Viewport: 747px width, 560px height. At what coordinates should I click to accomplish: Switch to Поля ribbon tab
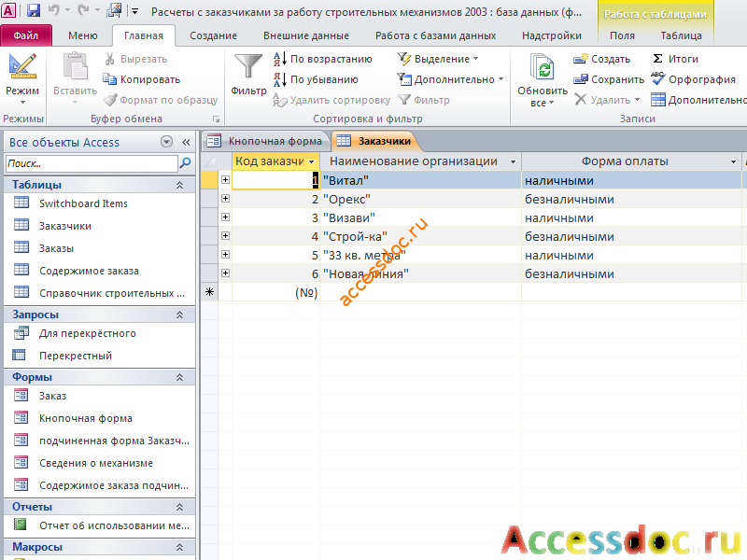click(622, 35)
